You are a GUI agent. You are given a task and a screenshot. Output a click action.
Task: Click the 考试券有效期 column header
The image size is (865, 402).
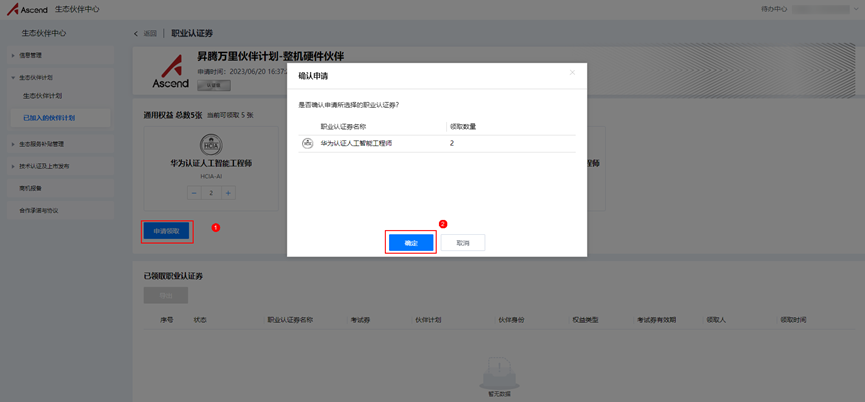point(656,320)
